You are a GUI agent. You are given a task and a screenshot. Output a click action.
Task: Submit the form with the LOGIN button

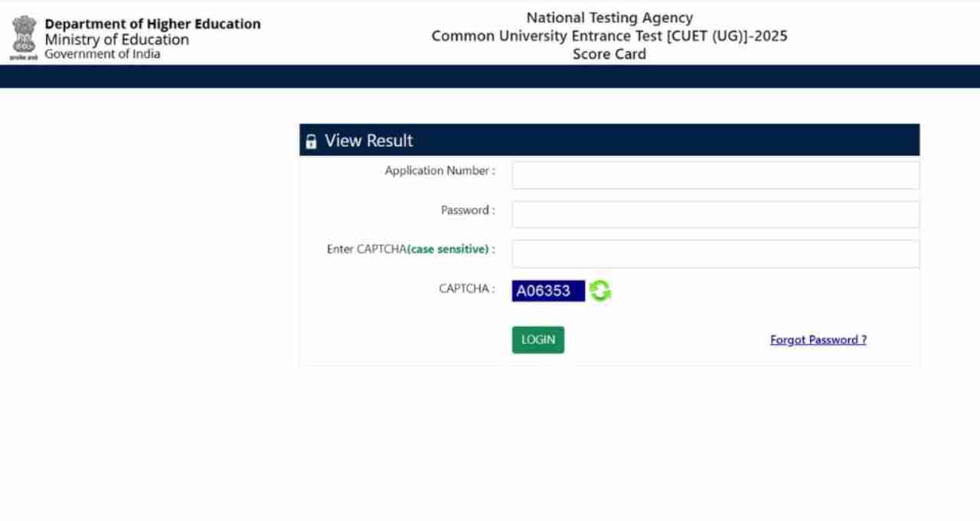(538, 340)
